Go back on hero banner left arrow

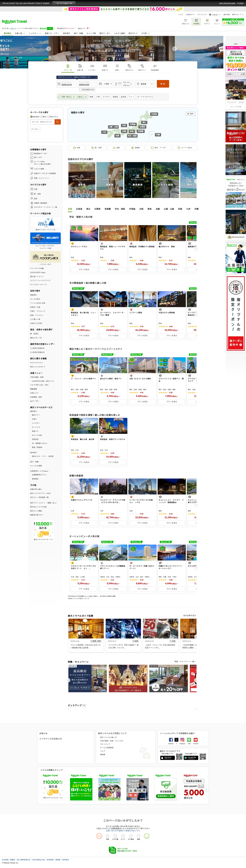[49, 48]
